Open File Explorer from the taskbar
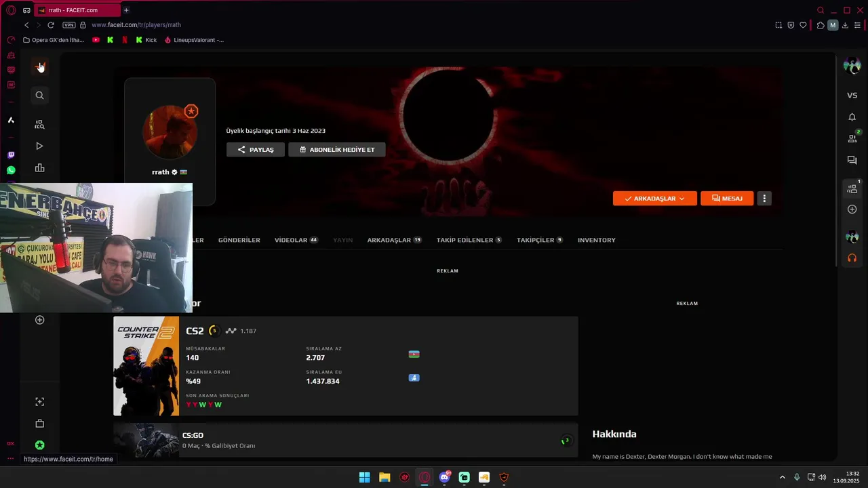The image size is (868, 488). 384,477
